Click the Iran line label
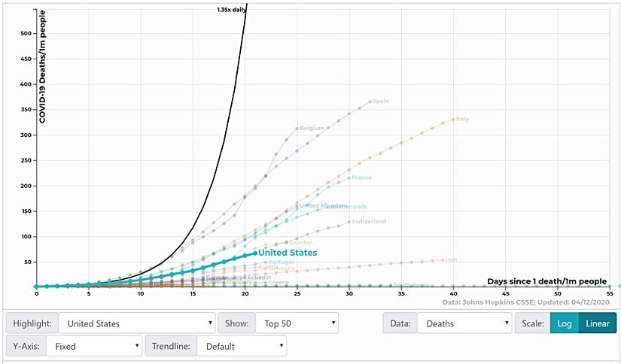Screen dimensions: 621x364 click(451, 259)
